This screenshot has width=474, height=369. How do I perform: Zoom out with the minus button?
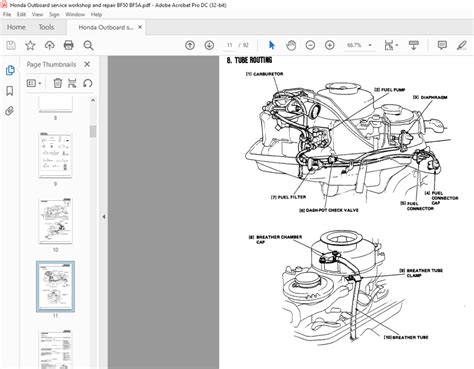(x=310, y=45)
